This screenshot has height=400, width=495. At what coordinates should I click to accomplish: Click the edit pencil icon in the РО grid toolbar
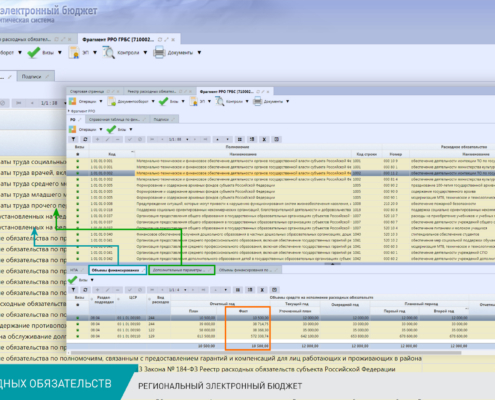(x=107, y=139)
